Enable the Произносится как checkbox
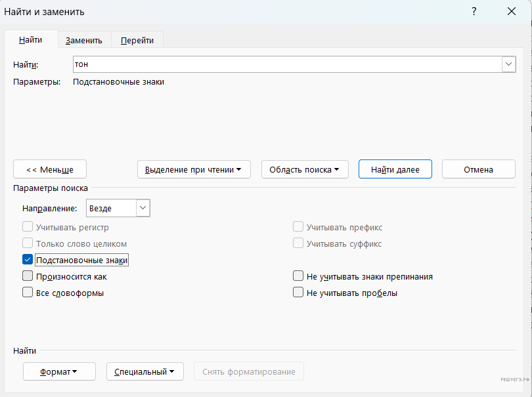This screenshot has width=532, height=397. (x=28, y=276)
